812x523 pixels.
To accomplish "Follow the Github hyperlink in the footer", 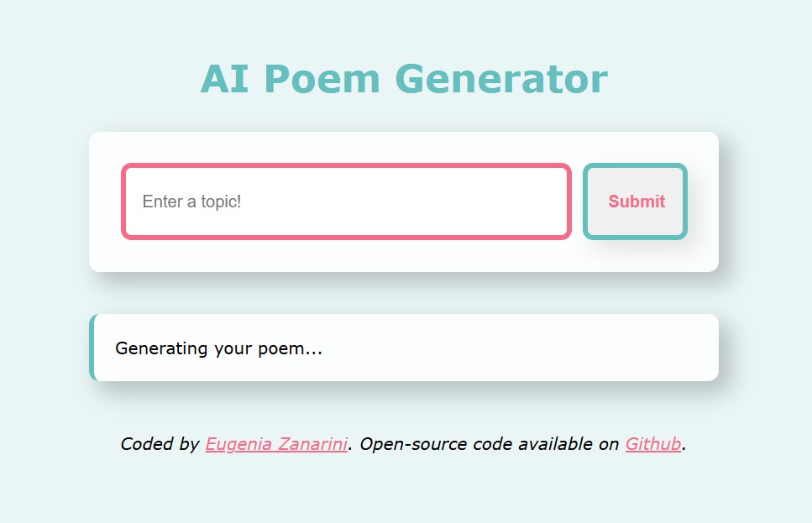I will coord(653,444).
